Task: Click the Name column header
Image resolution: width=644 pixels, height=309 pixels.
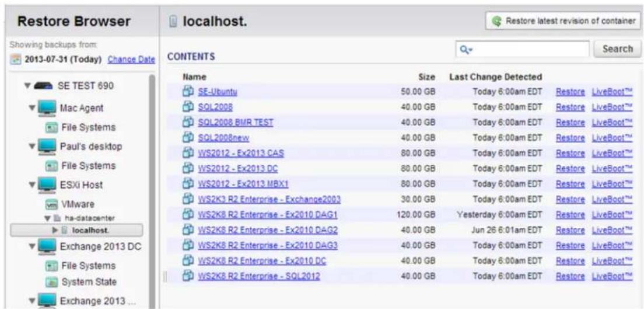Action: [194, 77]
